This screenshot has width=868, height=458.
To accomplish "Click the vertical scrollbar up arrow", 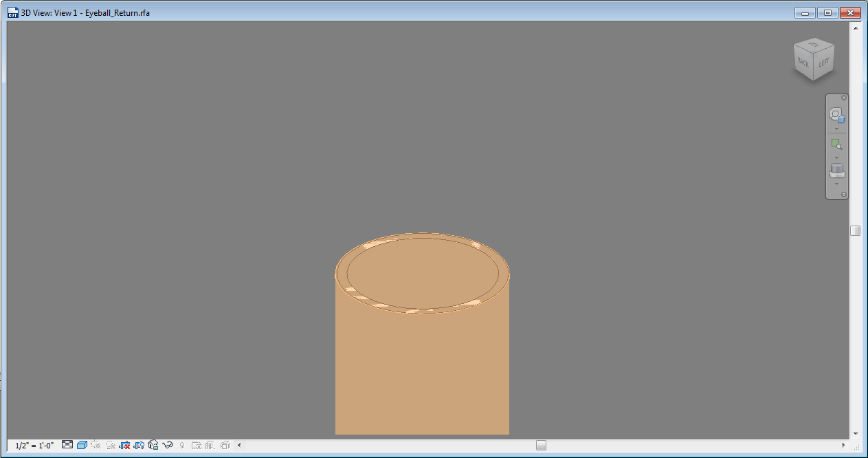I will tap(856, 28).
